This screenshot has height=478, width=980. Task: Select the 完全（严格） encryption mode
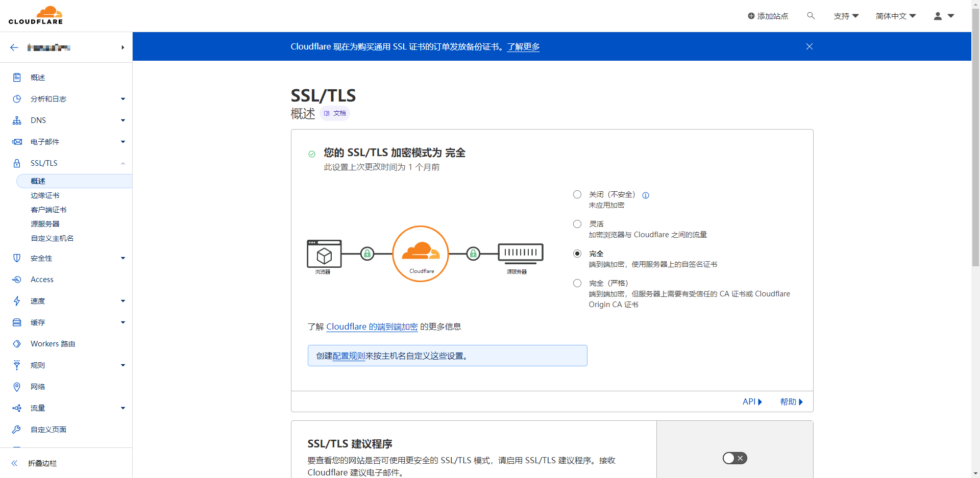(x=577, y=283)
